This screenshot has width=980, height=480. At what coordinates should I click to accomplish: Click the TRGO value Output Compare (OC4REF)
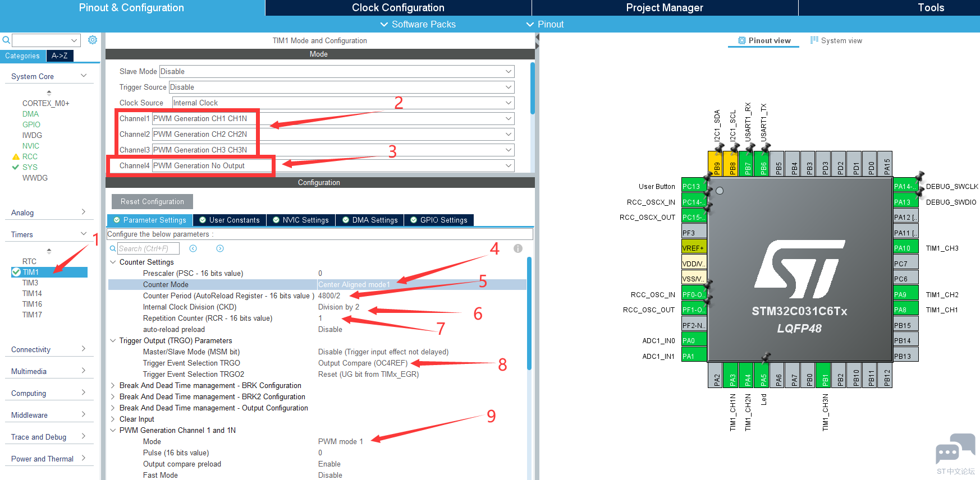pyautogui.click(x=363, y=363)
